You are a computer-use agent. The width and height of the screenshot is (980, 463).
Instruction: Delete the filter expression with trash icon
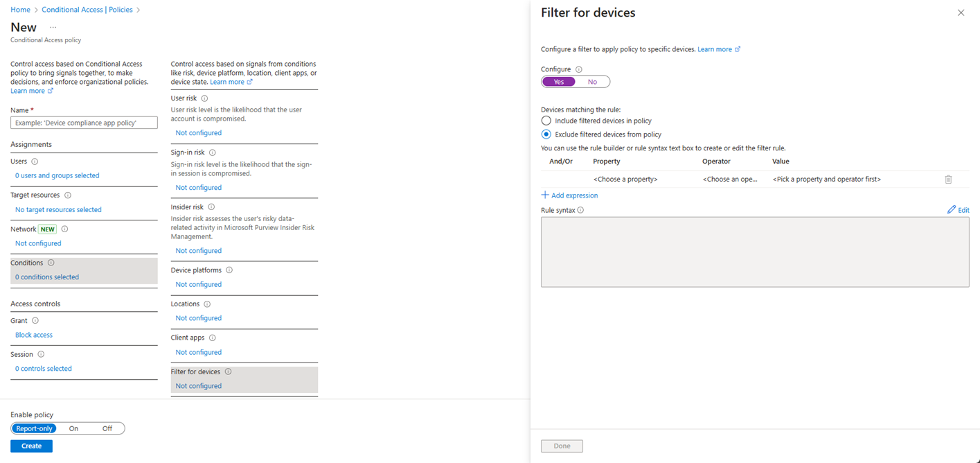[x=948, y=180]
